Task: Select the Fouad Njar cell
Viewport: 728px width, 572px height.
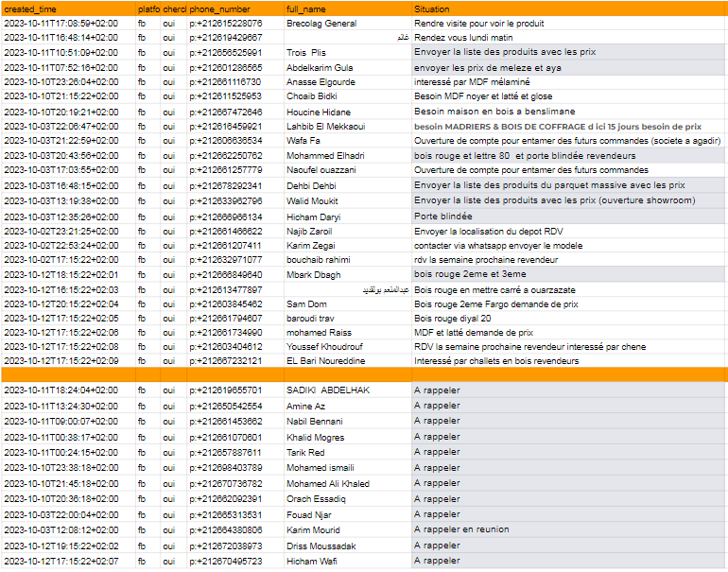Action: coord(348,515)
